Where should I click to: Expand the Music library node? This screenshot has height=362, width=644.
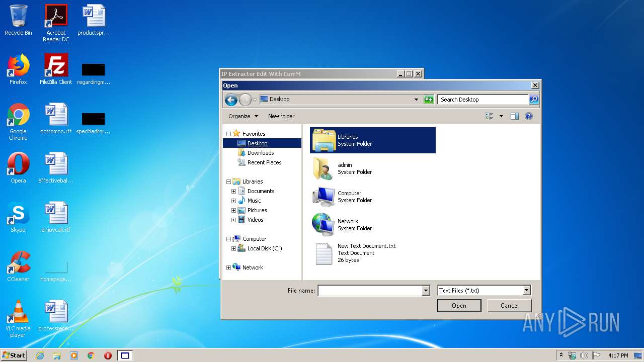[233, 201]
